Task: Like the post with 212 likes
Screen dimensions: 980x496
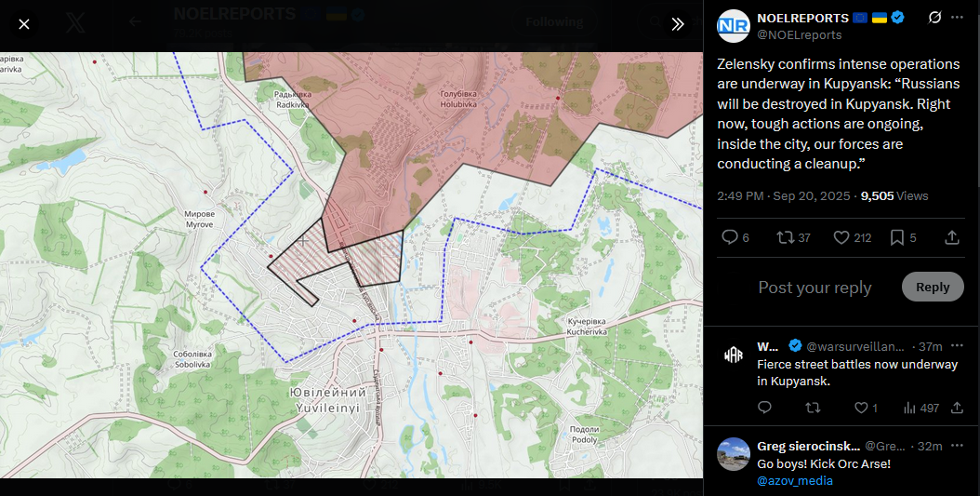Action: 853,237
